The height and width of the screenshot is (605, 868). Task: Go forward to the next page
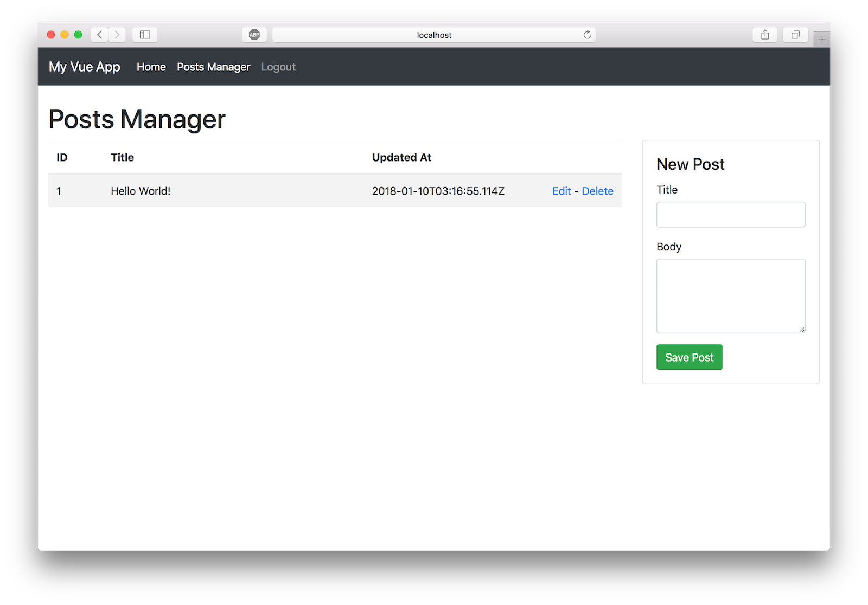[x=117, y=34]
